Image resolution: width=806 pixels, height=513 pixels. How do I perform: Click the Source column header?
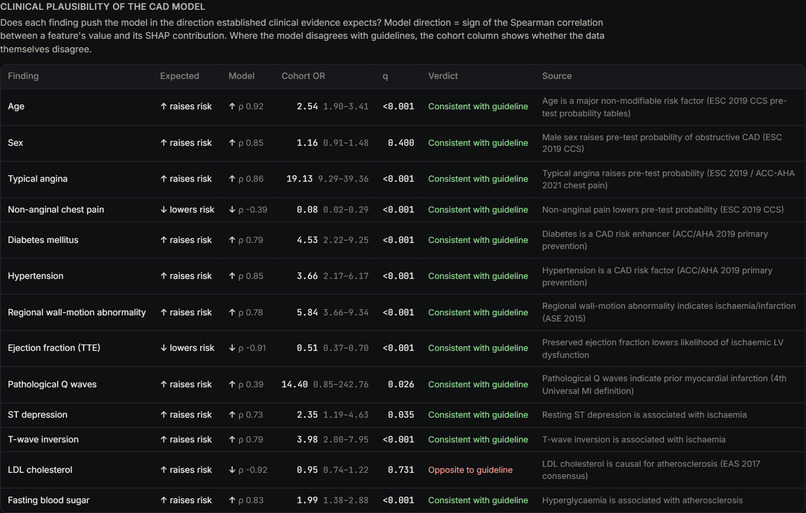(557, 76)
